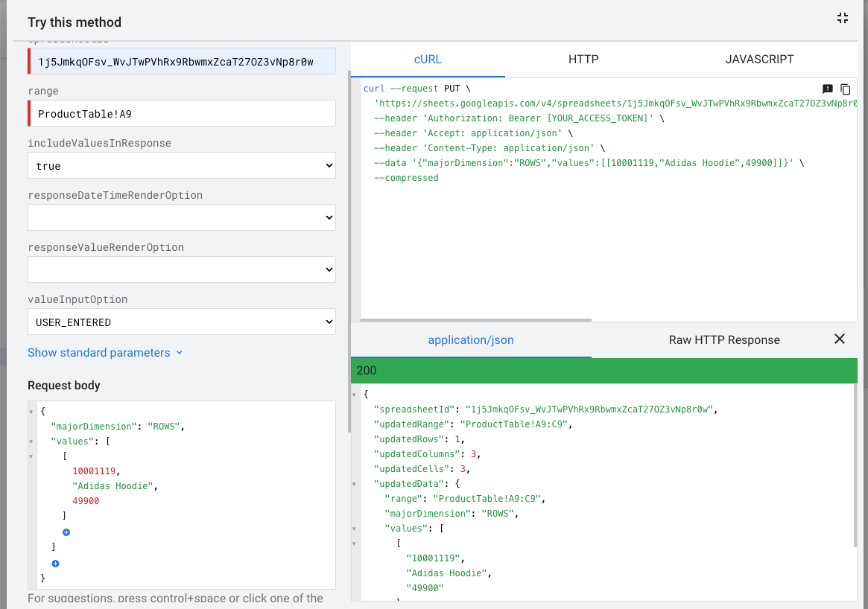Collapse the updatedData object in response
The height and width of the screenshot is (609, 868).
tap(355, 484)
